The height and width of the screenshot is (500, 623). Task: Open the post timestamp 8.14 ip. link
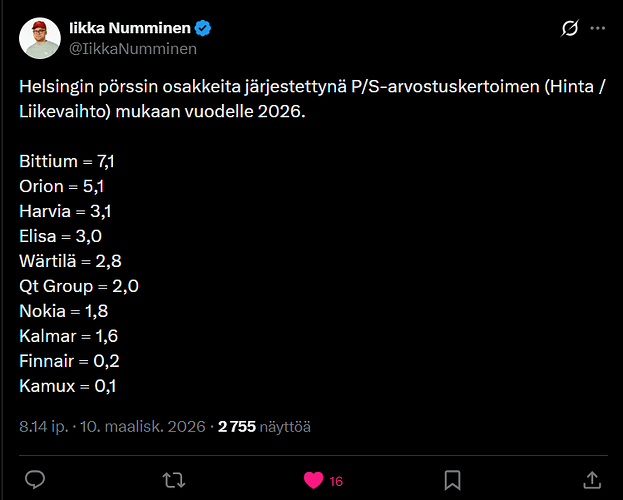point(44,427)
